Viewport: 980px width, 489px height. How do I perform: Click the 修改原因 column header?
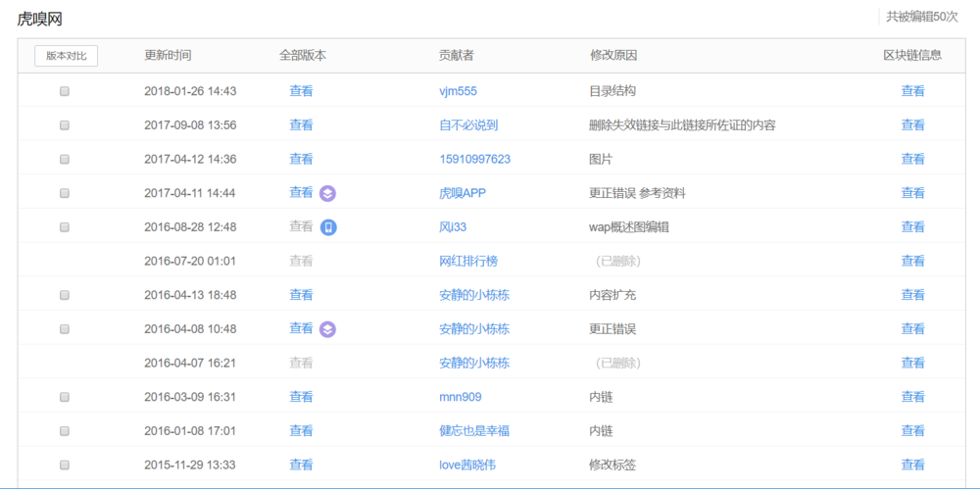[613, 56]
